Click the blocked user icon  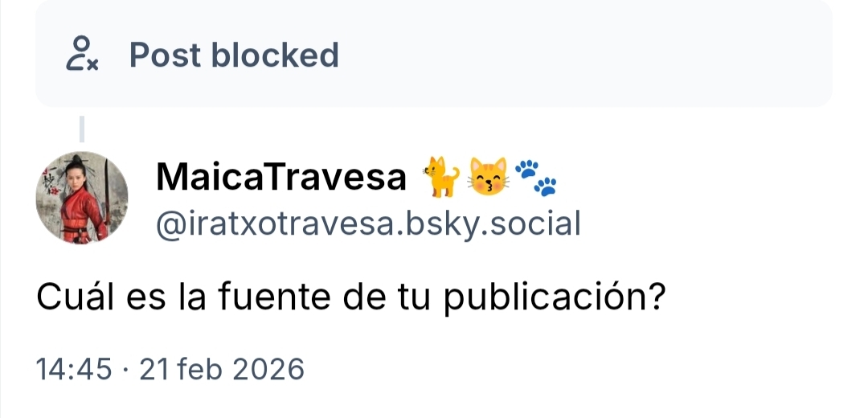click(x=82, y=54)
